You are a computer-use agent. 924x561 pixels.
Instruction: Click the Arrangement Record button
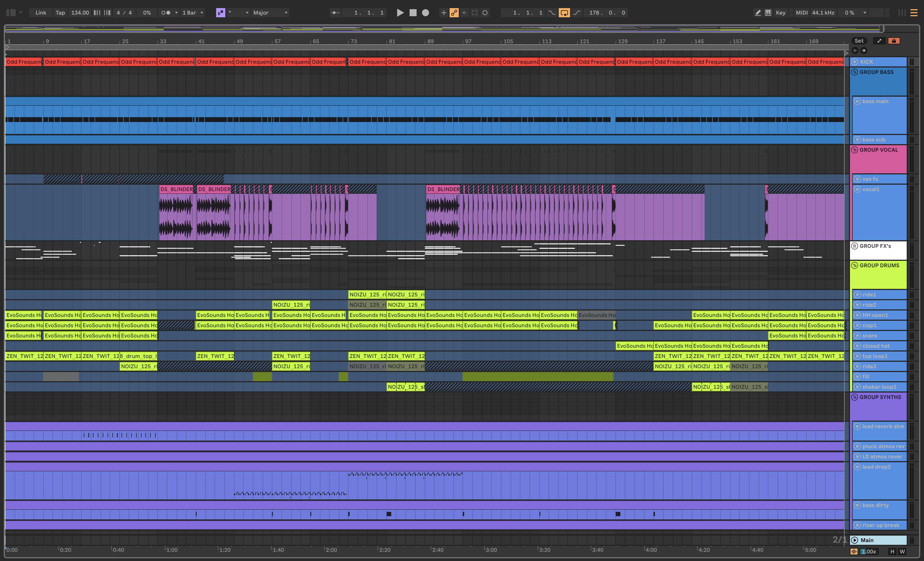[x=425, y=13]
